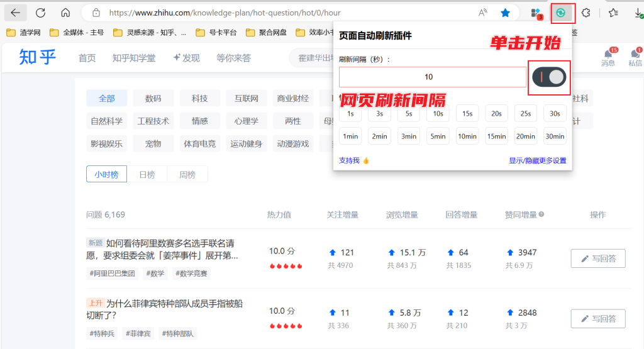Viewport: 644px width, 349px height.
Task: Set refresh interval to 10s
Action: (438, 113)
